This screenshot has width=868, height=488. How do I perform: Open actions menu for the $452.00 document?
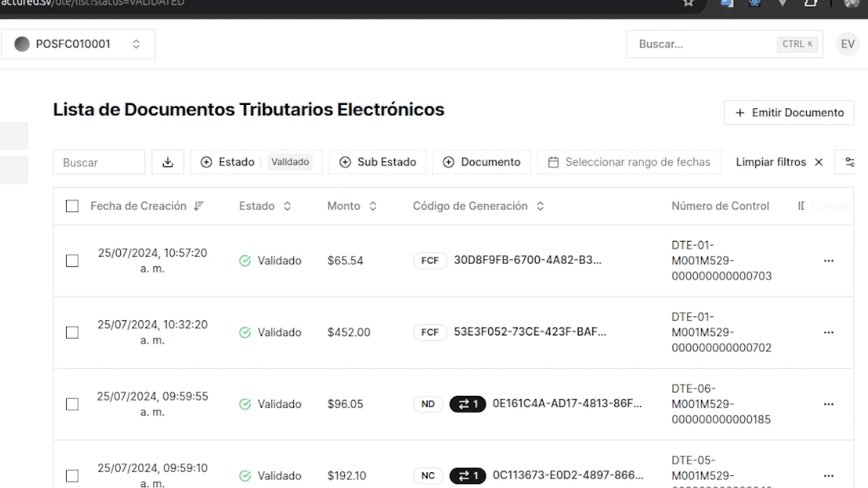click(x=829, y=332)
